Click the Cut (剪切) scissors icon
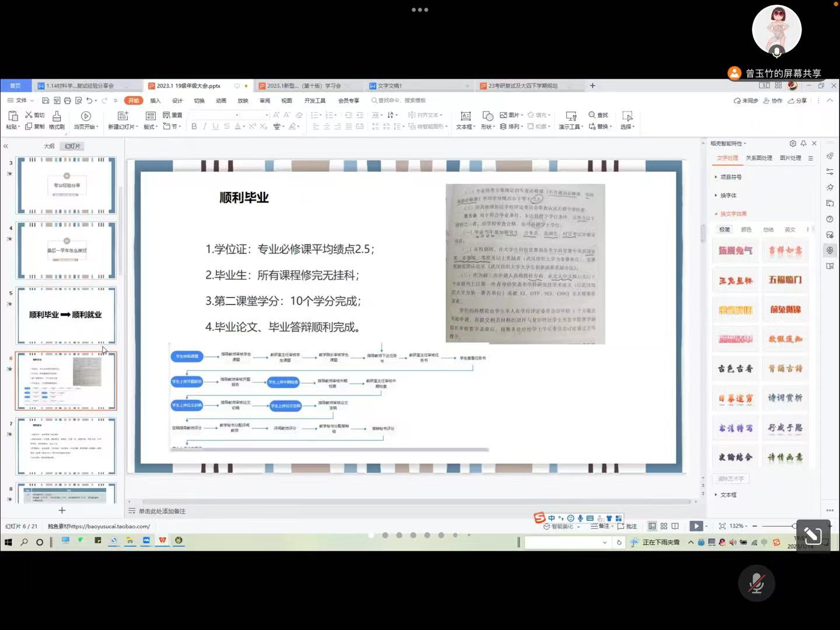The height and width of the screenshot is (630, 840). [x=29, y=115]
